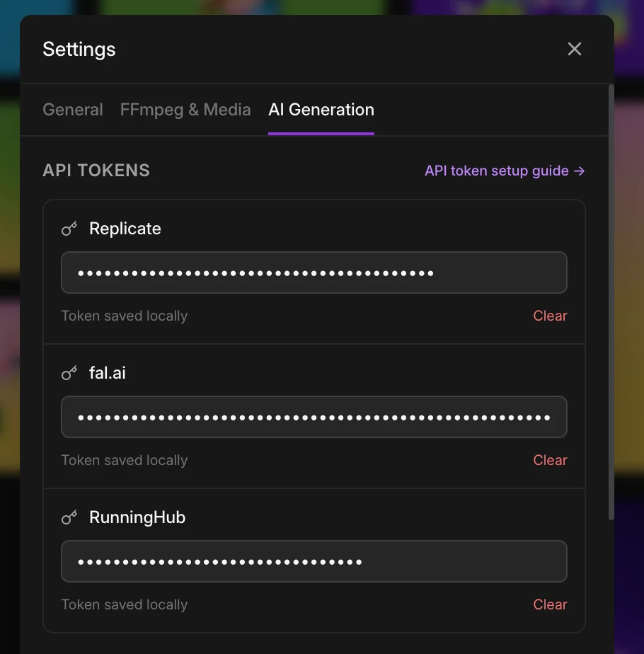644x654 pixels.
Task: Click the RunningHub provider label
Action: (x=137, y=517)
